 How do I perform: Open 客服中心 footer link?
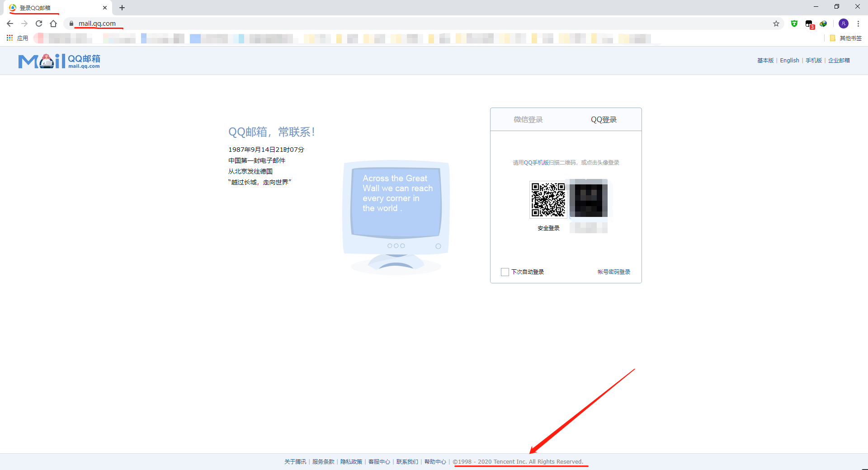pyautogui.click(x=379, y=462)
